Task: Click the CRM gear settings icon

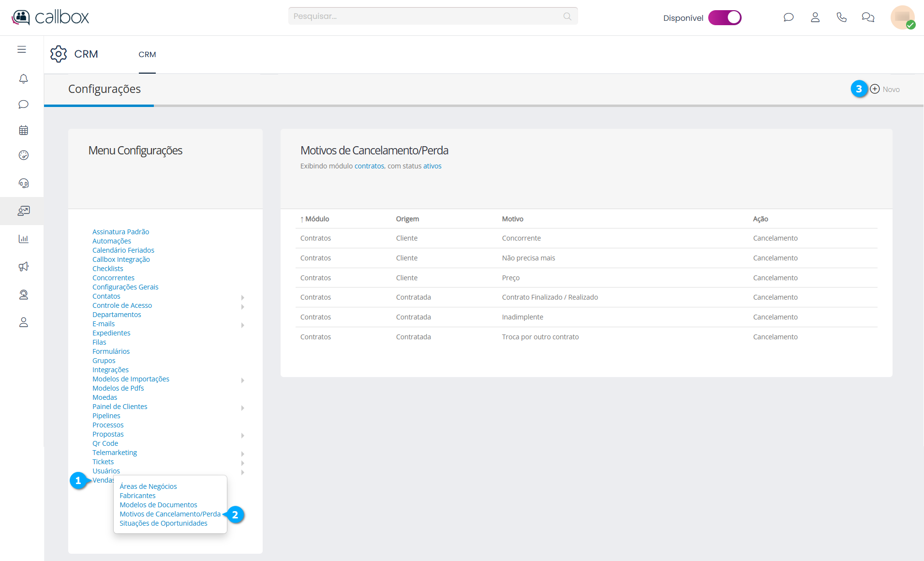Action: click(x=59, y=54)
